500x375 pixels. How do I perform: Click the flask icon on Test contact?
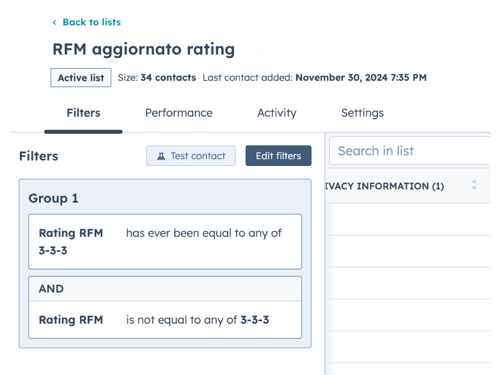161,156
